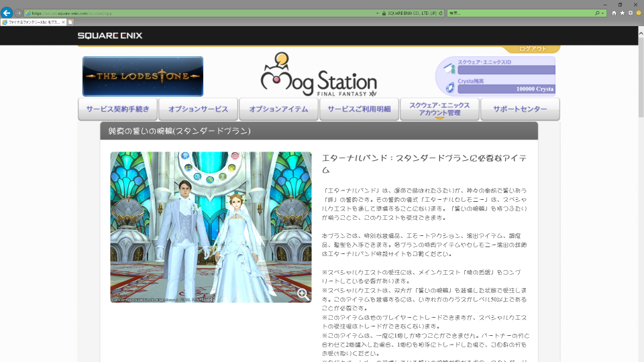
Task: Open the サポートセンター tab
Action: click(521, 109)
